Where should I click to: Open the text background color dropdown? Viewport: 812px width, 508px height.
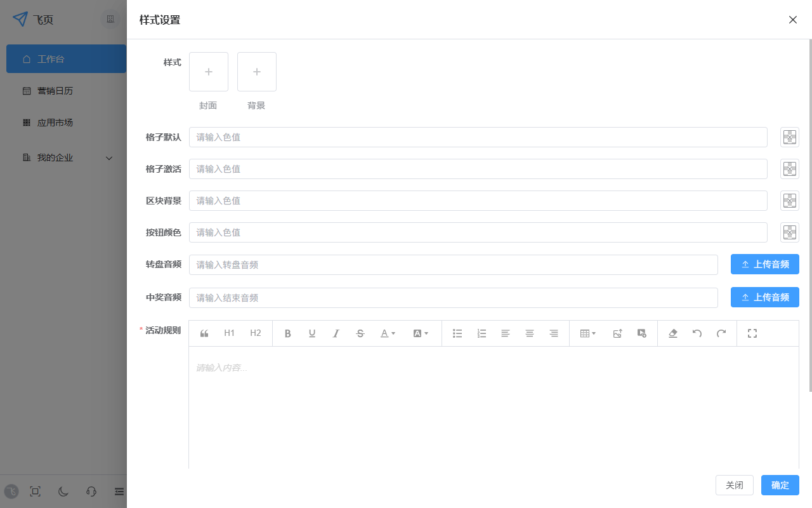(x=421, y=333)
